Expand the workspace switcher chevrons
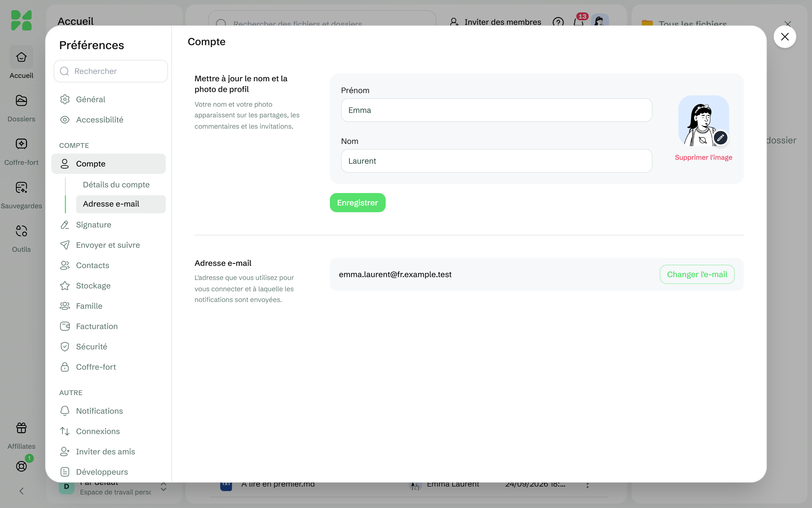This screenshot has height=508, width=812. [x=164, y=487]
